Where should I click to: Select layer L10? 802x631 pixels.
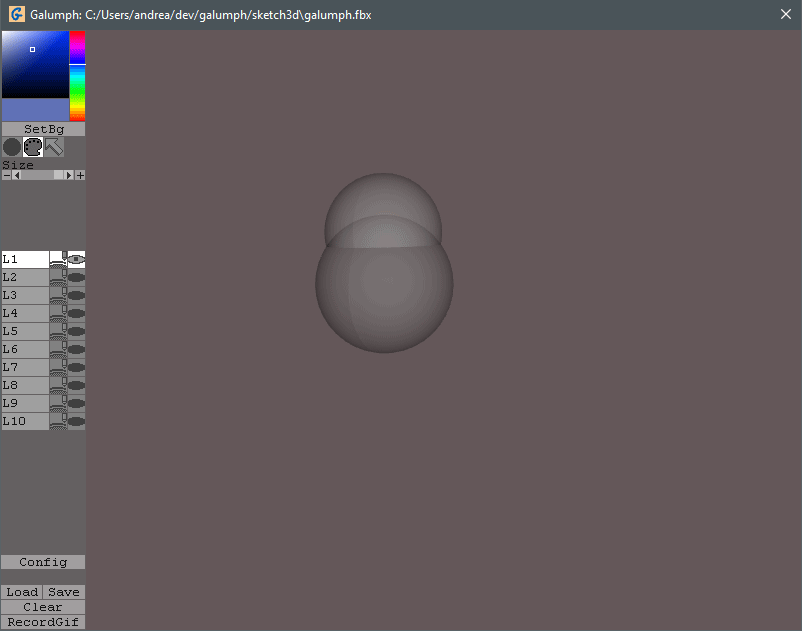tap(25, 421)
